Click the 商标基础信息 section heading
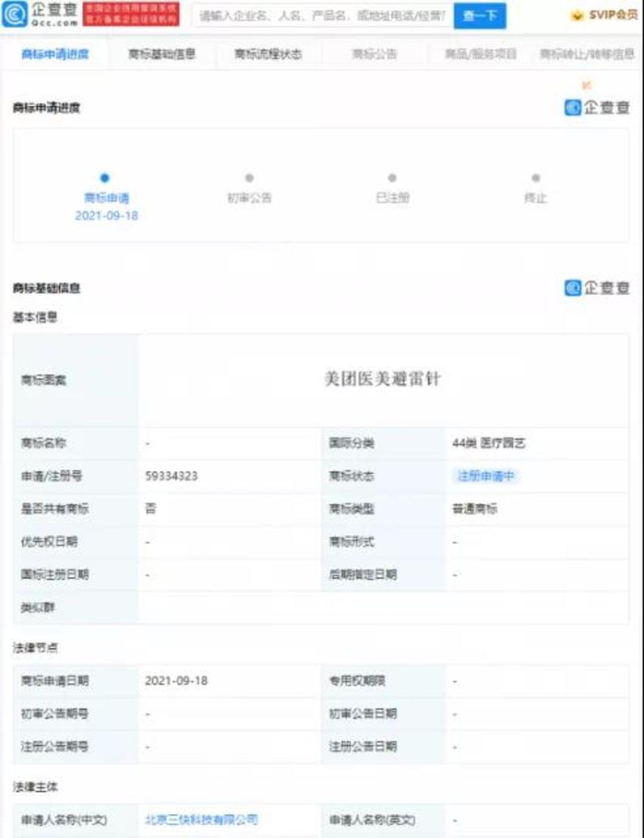The width and height of the screenshot is (644, 838). [47, 288]
